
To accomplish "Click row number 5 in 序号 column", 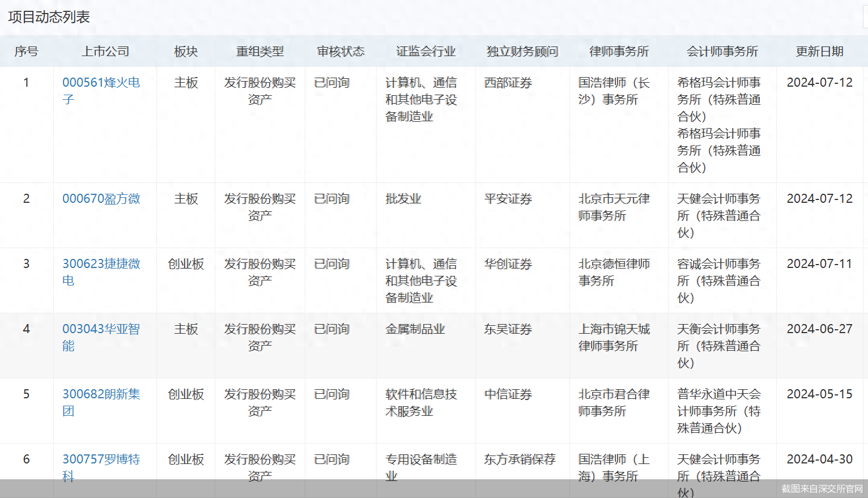I will 26,394.
